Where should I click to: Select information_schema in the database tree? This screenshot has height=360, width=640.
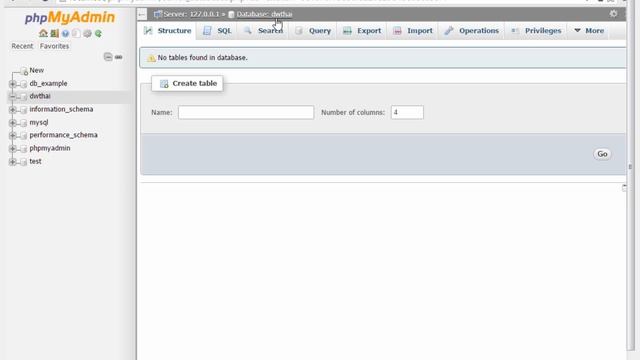click(61, 109)
